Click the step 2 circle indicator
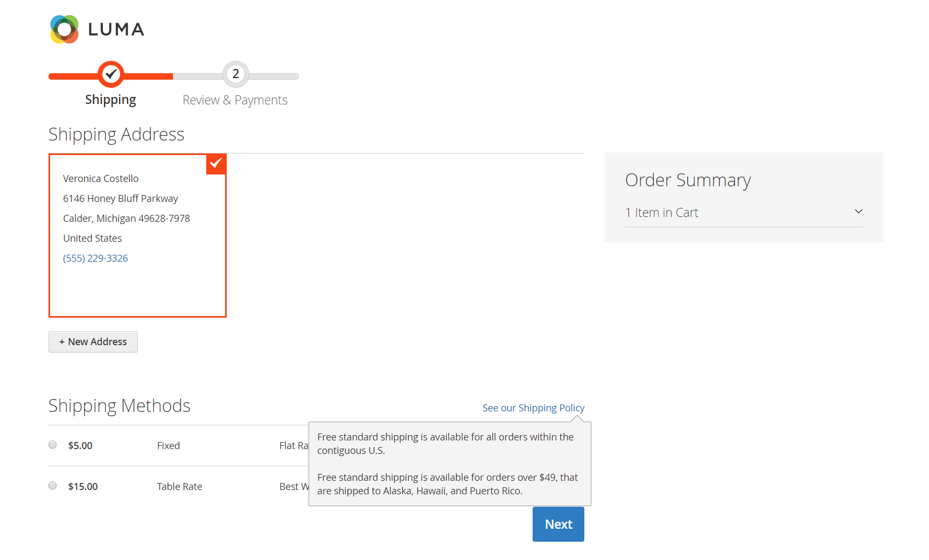 [x=236, y=74]
